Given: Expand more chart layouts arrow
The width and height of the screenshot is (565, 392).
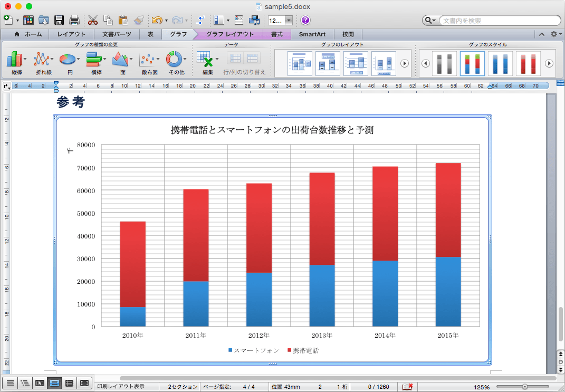Looking at the screenshot, I should pyautogui.click(x=405, y=63).
